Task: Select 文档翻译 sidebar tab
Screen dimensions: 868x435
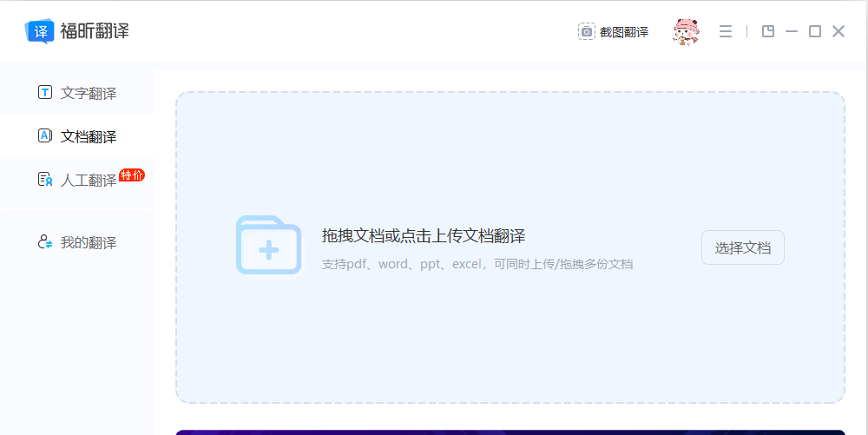Action: tap(77, 136)
